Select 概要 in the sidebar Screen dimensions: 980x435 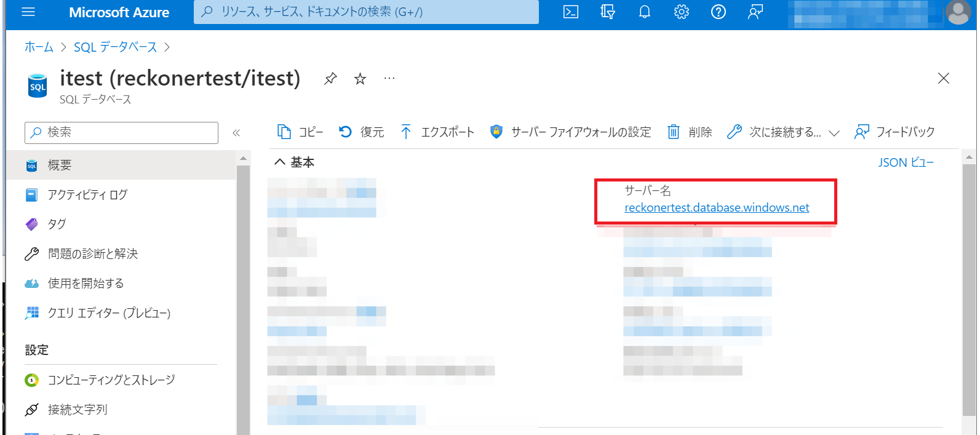click(x=121, y=165)
